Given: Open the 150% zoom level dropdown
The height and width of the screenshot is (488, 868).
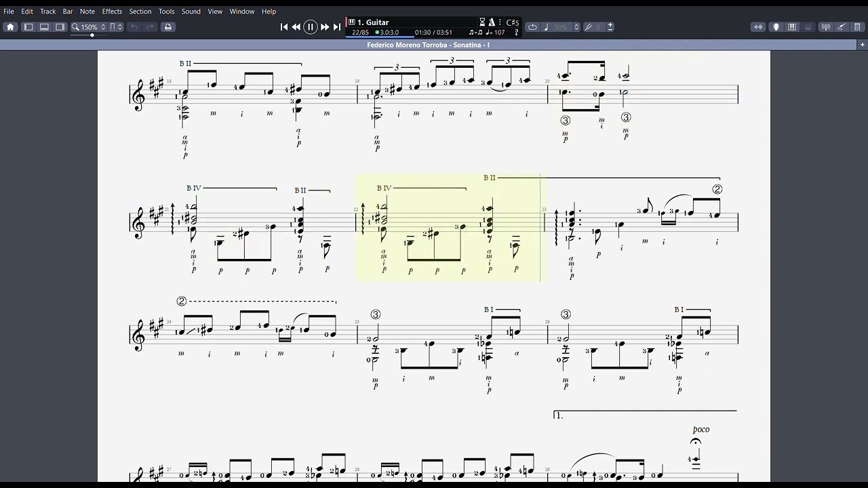Looking at the screenshot, I should [x=89, y=27].
